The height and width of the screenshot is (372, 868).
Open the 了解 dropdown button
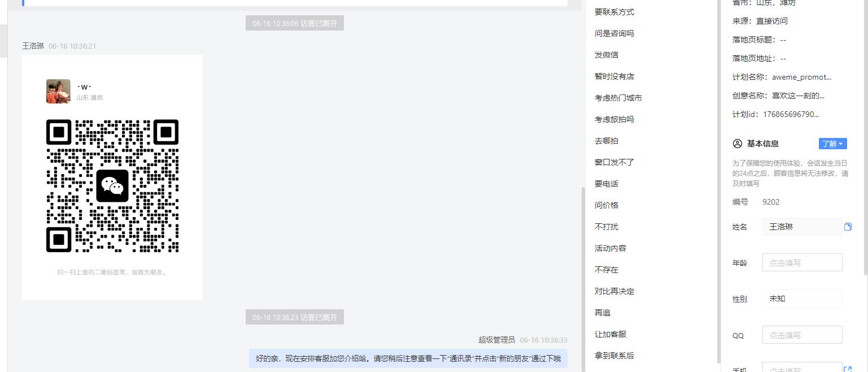click(832, 144)
